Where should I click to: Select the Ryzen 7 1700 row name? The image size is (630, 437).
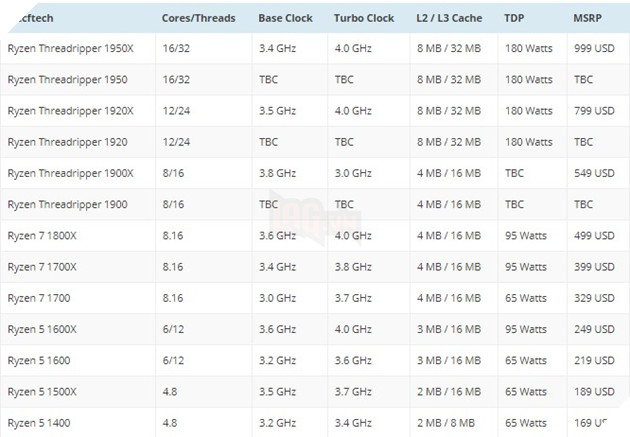39,298
